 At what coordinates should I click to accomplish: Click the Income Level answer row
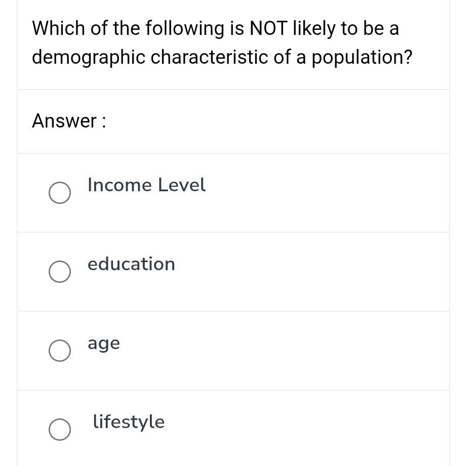coord(233,192)
